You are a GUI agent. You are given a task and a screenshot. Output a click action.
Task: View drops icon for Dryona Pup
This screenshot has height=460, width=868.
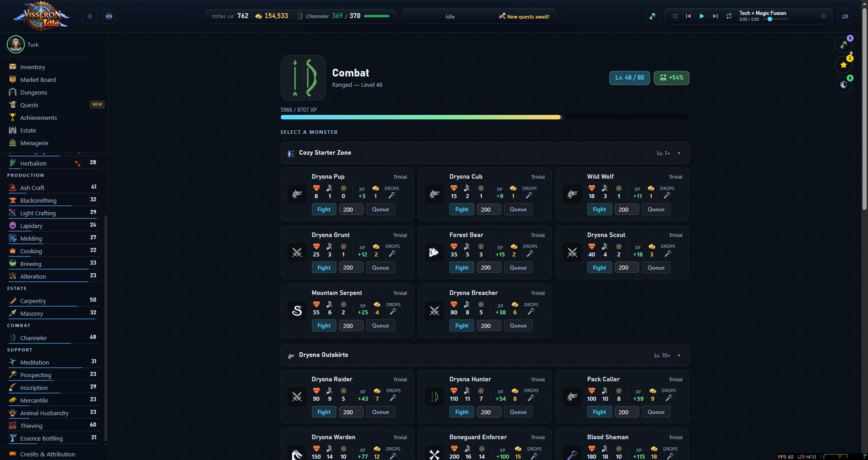(x=392, y=196)
